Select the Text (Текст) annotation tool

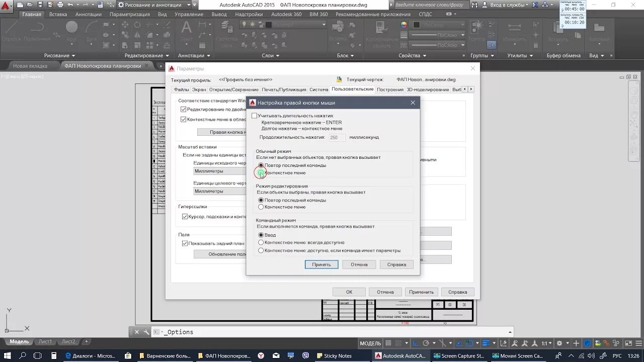(x=187, y=31)
